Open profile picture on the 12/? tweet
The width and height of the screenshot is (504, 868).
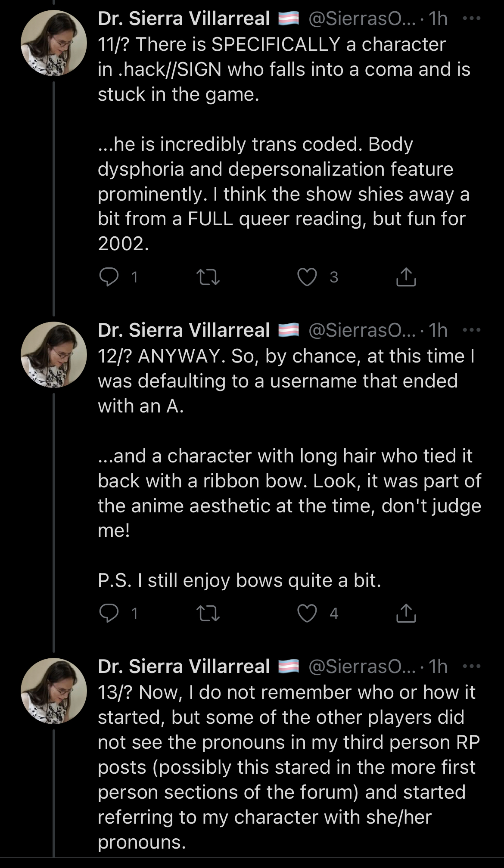[x=54, y=354]
